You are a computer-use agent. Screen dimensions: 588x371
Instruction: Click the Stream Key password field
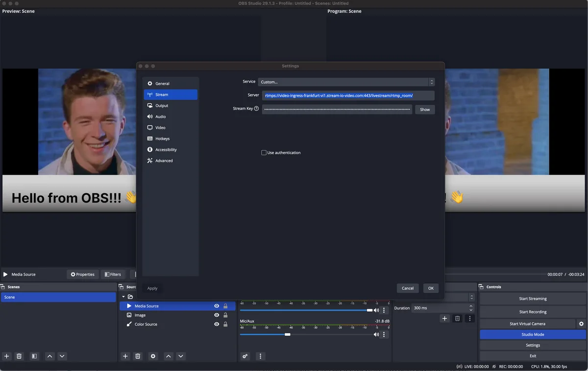pos(337,110)
